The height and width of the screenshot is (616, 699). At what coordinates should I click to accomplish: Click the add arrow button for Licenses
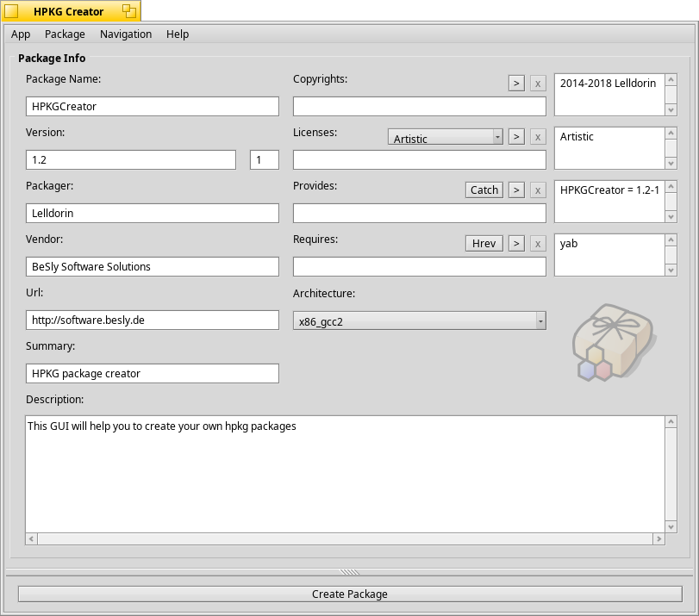point(515,137)
